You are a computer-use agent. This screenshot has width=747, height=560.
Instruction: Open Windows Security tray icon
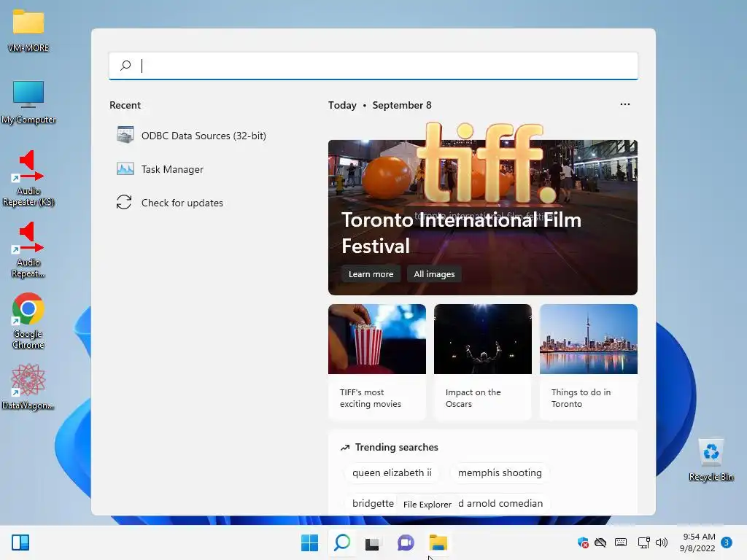coord(583,542)
